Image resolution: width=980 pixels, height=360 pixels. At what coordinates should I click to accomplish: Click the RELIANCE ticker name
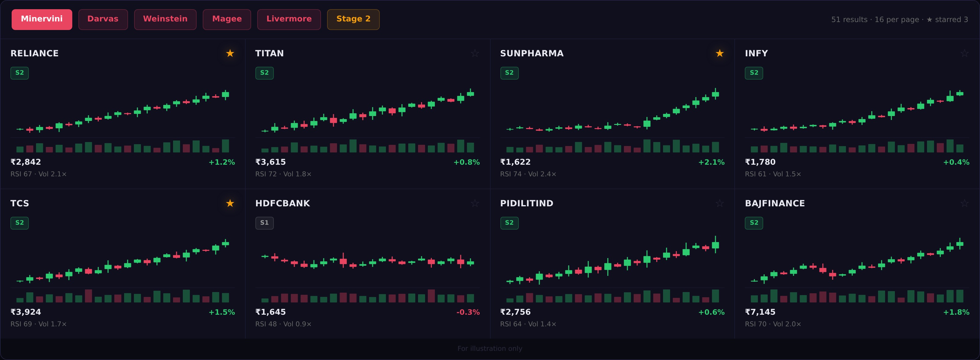coord(35,54)
